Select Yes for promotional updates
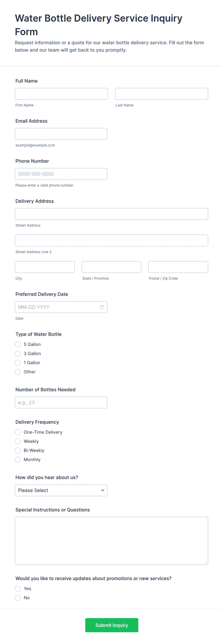This screenshot has height=644, width=221. pos(18,588)
